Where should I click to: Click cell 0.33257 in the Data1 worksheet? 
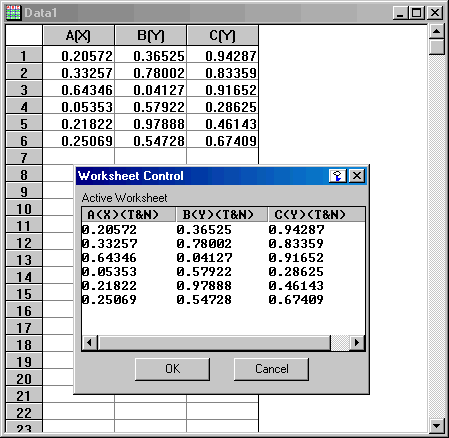(x=79, y=72)
